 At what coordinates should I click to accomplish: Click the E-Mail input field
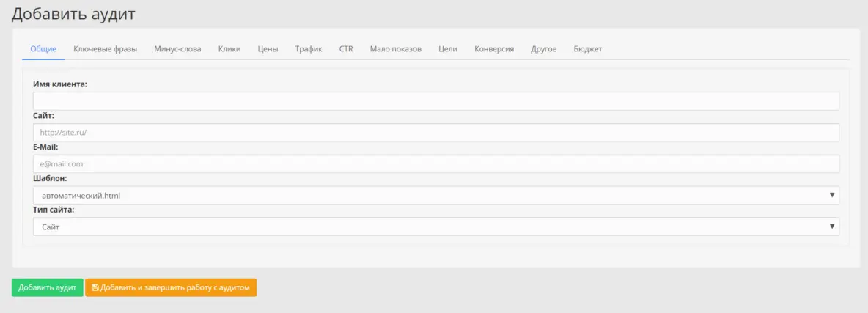pyautogui.click(x=435, y=164)
